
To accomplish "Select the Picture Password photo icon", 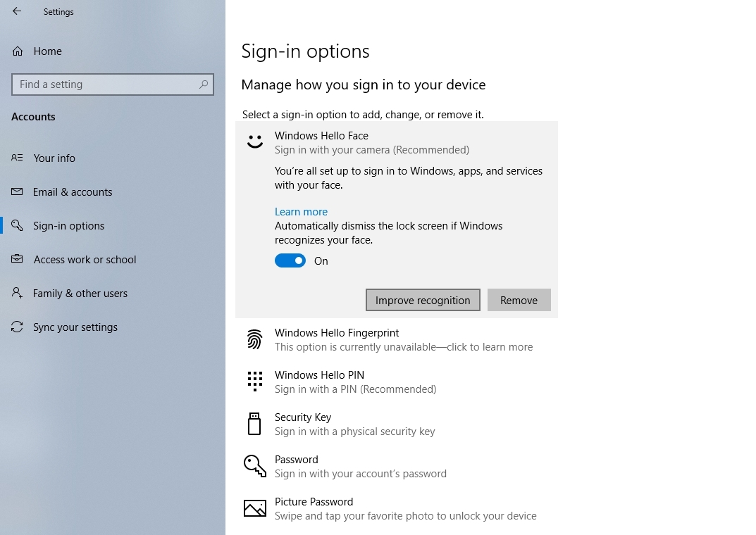I will [254, 508].
